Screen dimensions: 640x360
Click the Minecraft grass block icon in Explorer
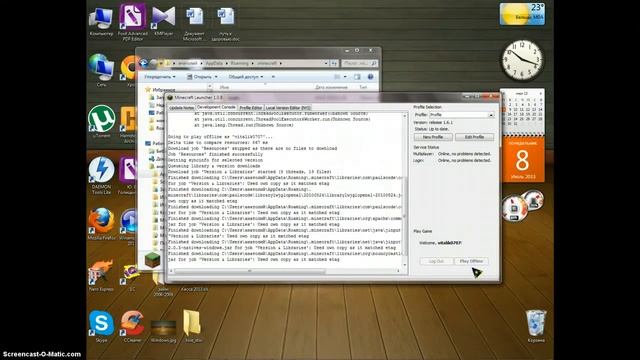[x=152, y=260]
